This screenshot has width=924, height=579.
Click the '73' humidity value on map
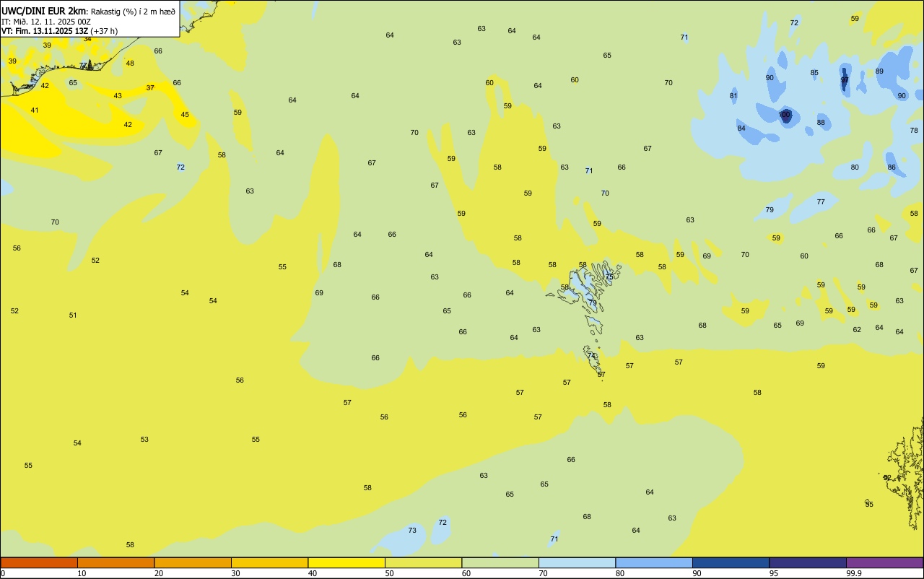(412, 531)
